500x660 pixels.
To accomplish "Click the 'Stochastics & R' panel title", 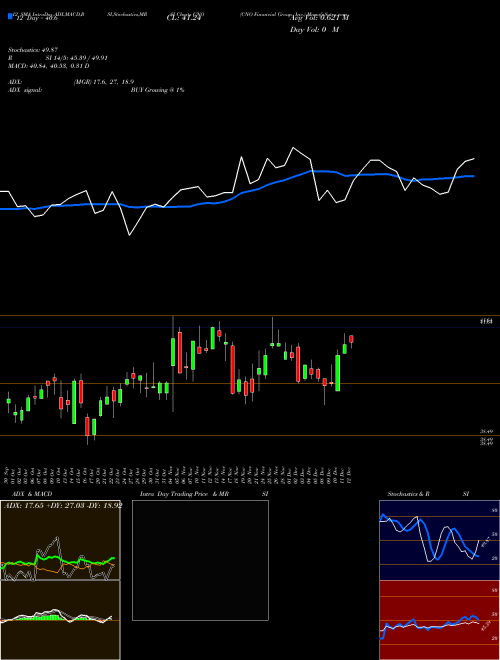I will point(409,494).
